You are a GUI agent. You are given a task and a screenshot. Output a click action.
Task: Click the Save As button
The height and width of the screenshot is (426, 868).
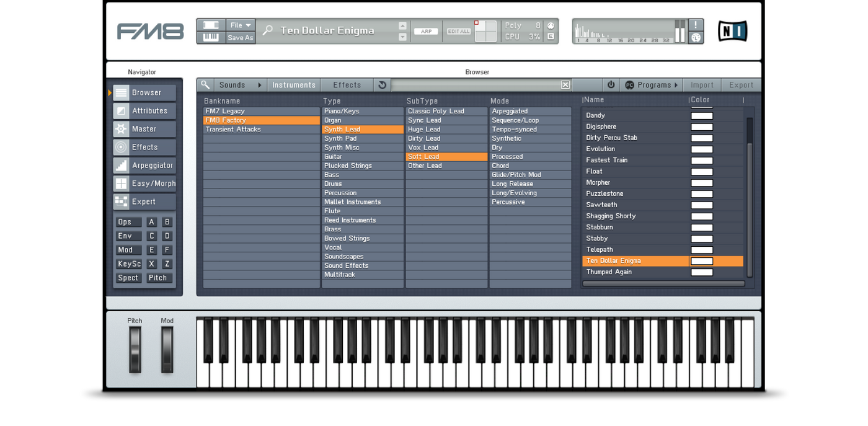click(241, 38)
